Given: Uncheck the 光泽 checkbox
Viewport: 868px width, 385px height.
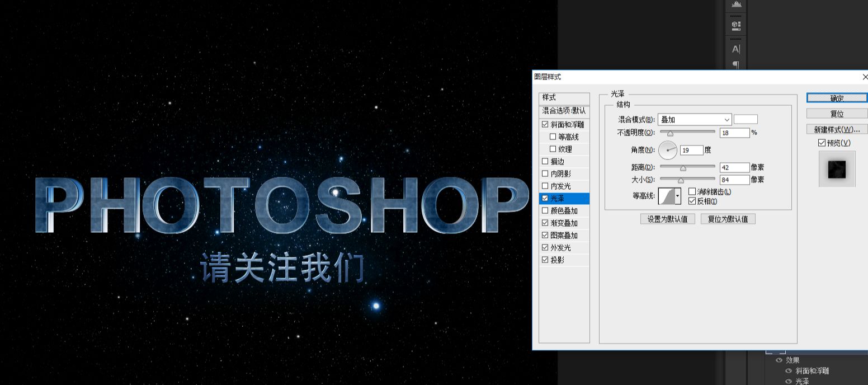Looking at the screenshot, I should tap(545, 199).
